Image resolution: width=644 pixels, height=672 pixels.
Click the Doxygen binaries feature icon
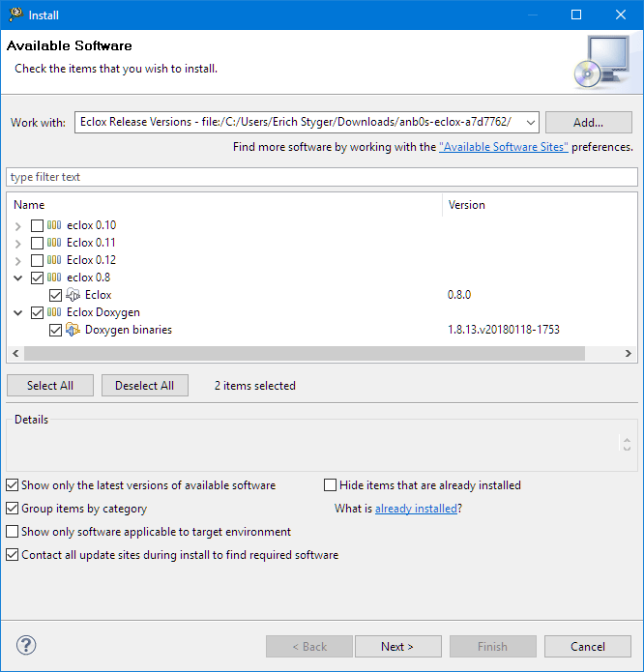click(x=73, y=330)
